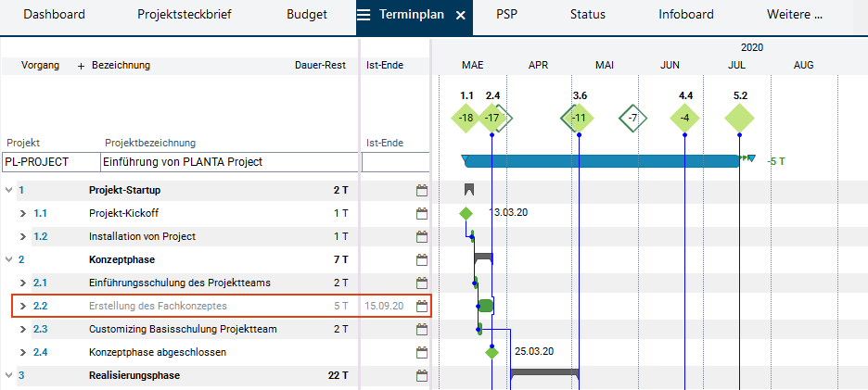868x390 pixels.
Task: Select the Einführungsschulung des Projektteams label
Action: click(x=180, y=283)
